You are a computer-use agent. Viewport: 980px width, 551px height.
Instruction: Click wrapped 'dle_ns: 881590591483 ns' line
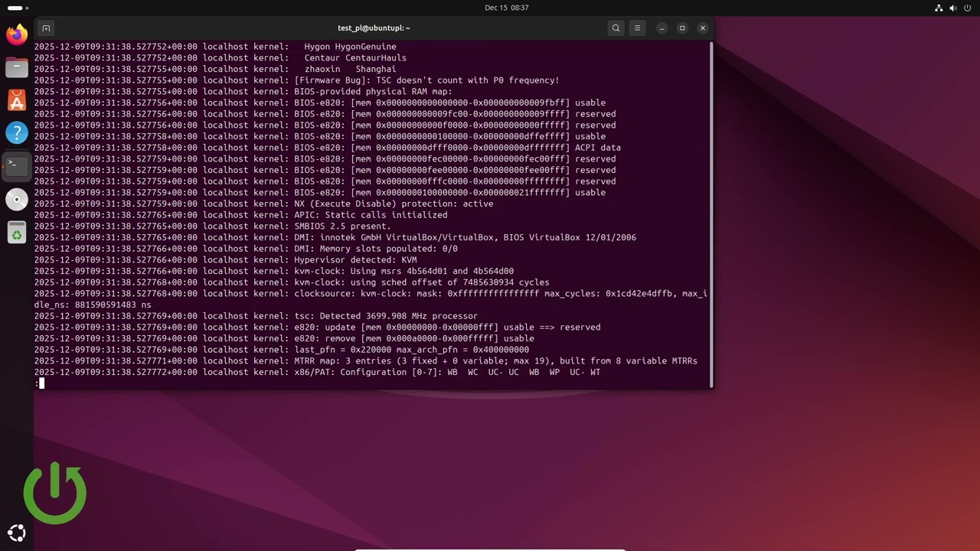(x=93, y=305)
